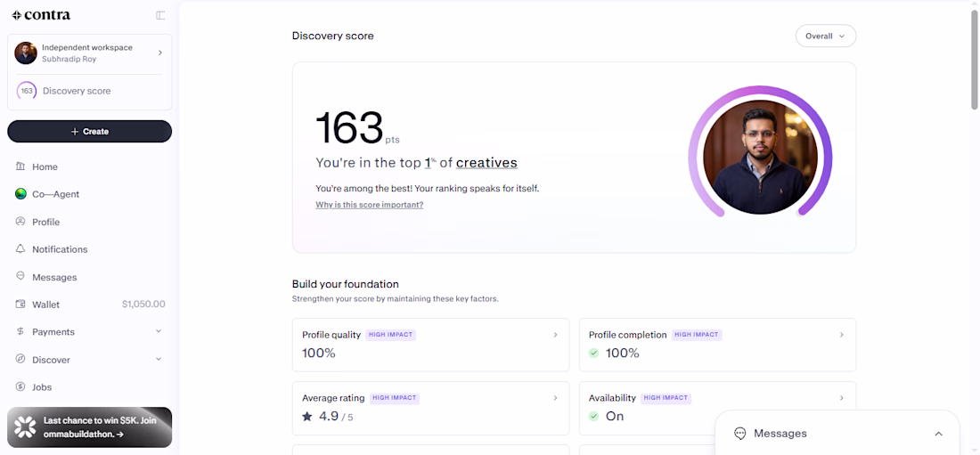Viewport: 980px width, 455px height.
Task: Click the Average rating star icon
Action: click(x=307, y=416)
